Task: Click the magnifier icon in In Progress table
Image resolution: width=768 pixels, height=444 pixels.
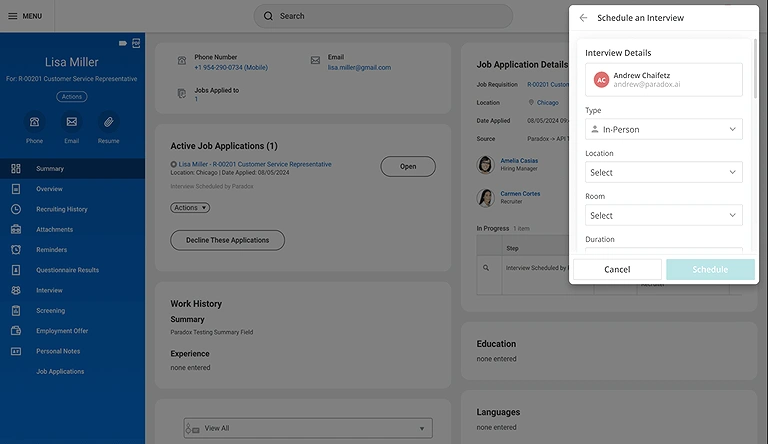Action: click(x=486, y=268)
